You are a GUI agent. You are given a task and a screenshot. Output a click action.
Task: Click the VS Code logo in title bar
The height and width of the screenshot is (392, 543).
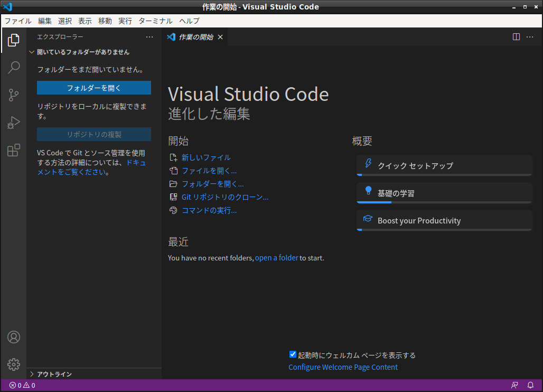click(x=7, y=6)
